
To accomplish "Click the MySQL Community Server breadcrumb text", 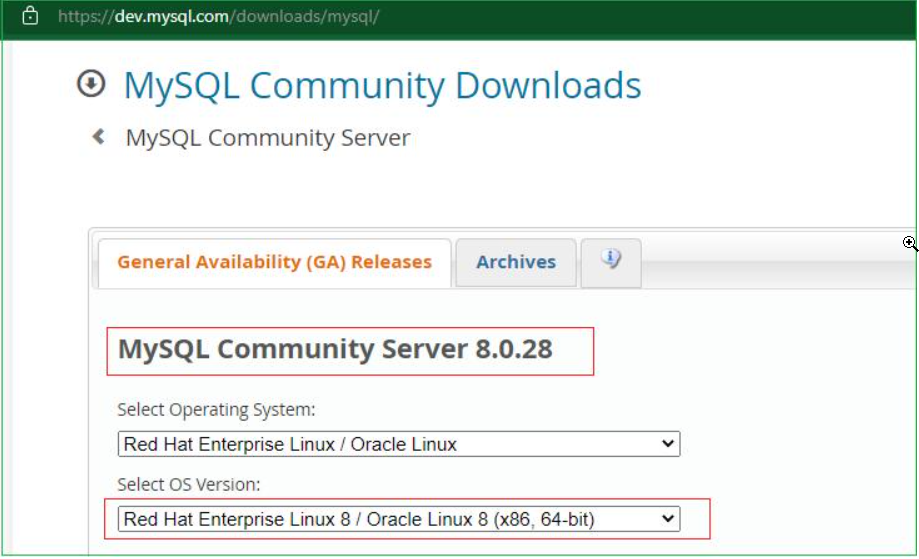I will tap(268, 138).
